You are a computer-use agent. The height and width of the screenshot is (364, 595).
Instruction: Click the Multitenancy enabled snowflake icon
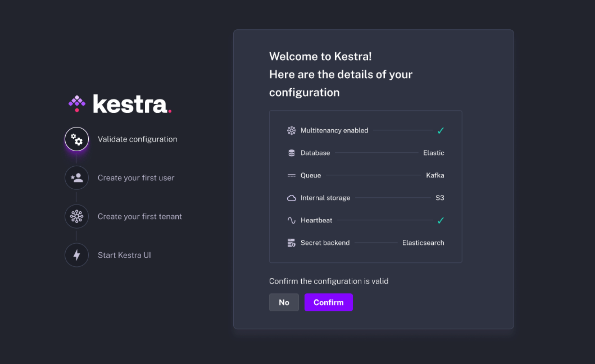291,130
